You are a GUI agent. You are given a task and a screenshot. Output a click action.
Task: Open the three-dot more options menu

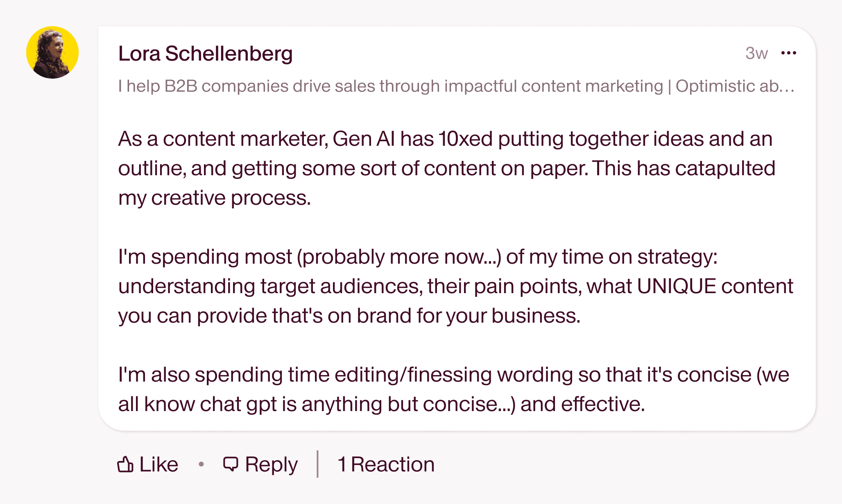(788, 53)
